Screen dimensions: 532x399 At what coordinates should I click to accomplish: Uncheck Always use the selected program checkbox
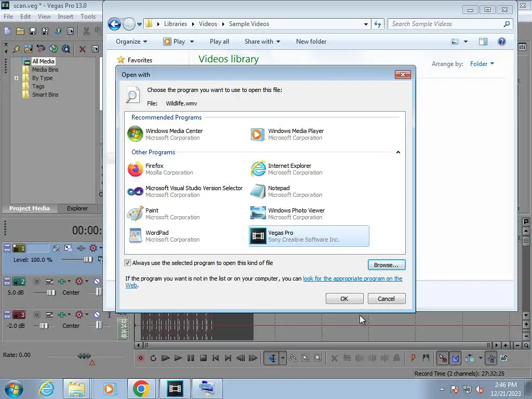128,262
